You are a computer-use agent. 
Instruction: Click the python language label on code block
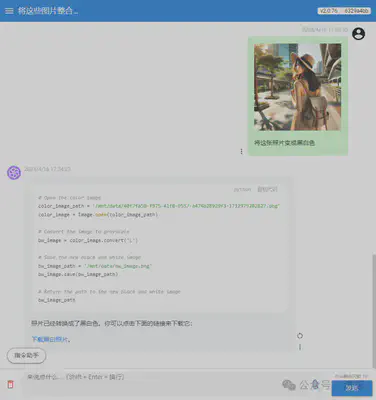tap(242, 189)
